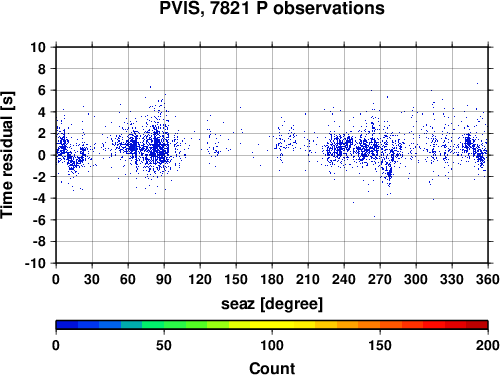
Task: Click the x-axis tick label 90
Action: click(x=164, y=279)
